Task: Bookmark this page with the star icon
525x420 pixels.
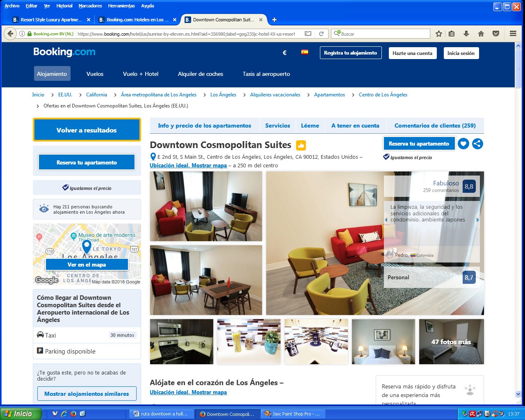Action: pyautogui.click(x=439, y=34)
